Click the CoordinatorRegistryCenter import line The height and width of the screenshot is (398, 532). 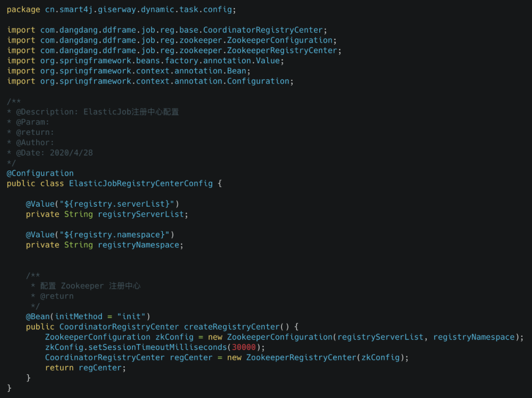[167, 30]
